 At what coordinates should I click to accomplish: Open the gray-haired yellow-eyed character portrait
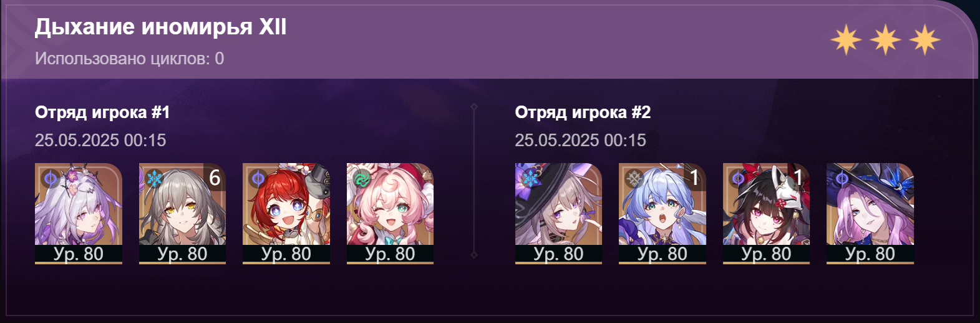[182, 214]
